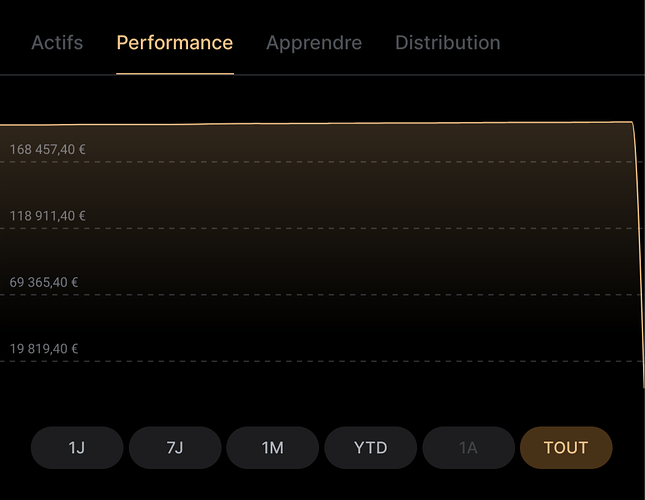Select the 7J period button

point(175,447)
